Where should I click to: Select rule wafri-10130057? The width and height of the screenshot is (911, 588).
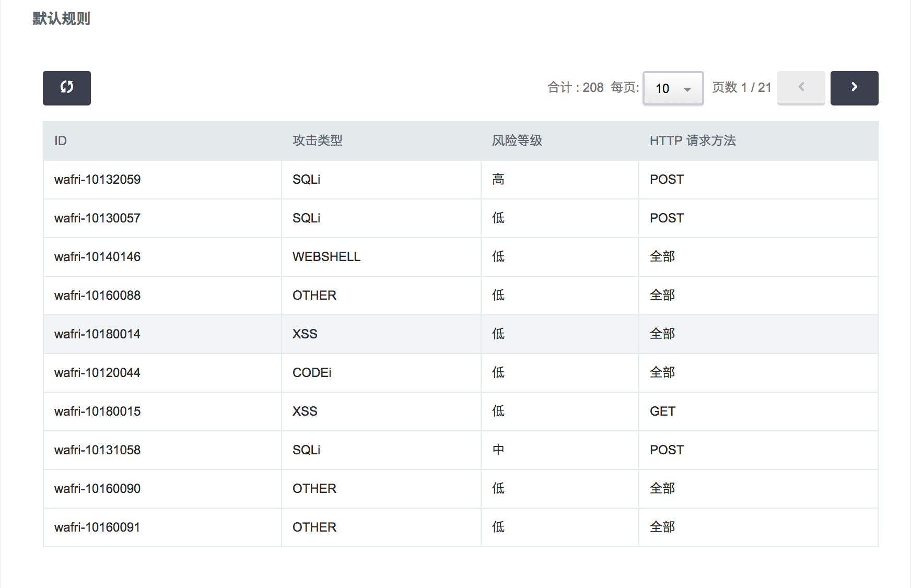click(97, 218)
